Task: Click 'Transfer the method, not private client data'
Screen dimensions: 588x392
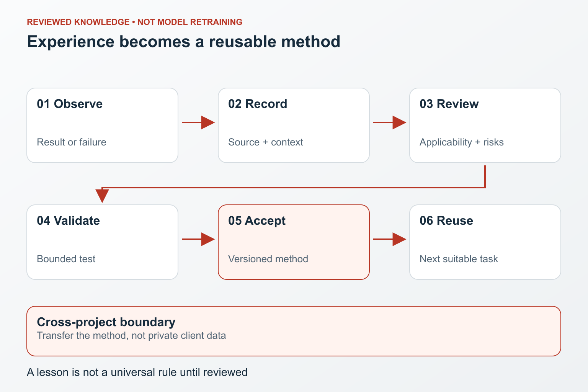Action: (131, 336)
